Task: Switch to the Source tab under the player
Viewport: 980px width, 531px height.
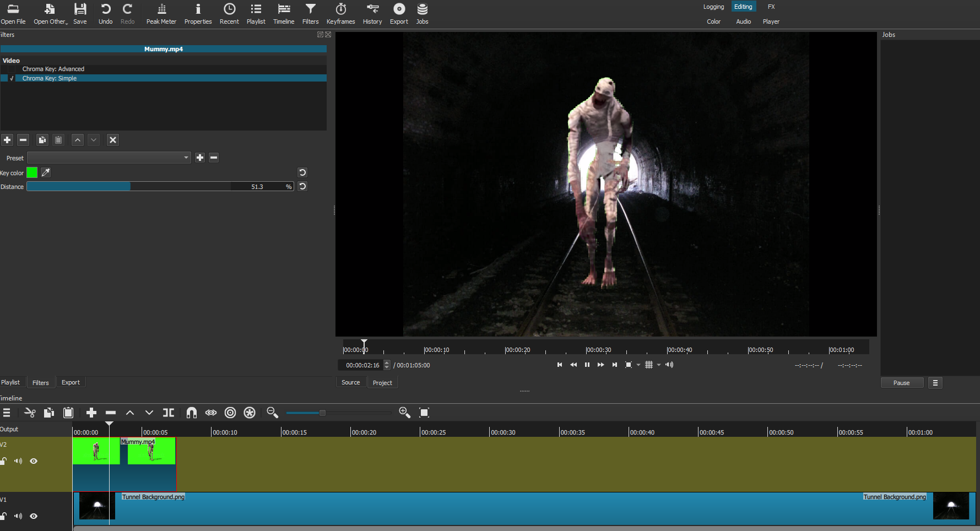Action: point(351,382)
